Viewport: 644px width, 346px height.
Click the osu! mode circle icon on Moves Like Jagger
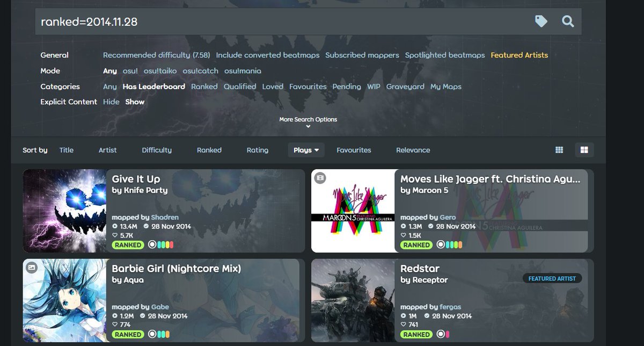coord(441,245)
